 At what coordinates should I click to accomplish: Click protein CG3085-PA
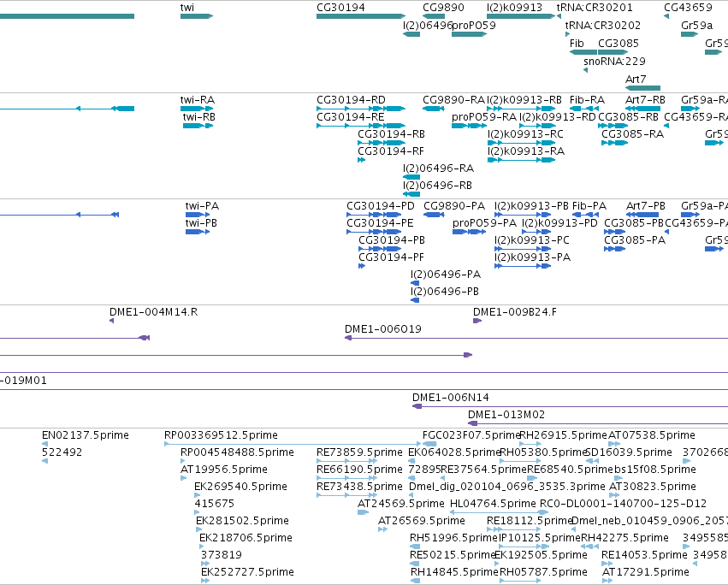pyautogui.click(x=635, y=240)
